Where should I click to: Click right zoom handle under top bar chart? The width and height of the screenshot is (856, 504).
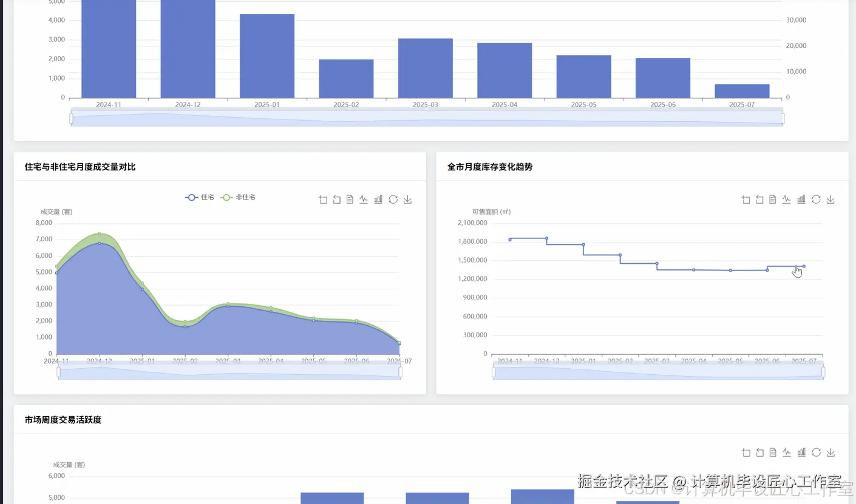(x=783, y=118)
